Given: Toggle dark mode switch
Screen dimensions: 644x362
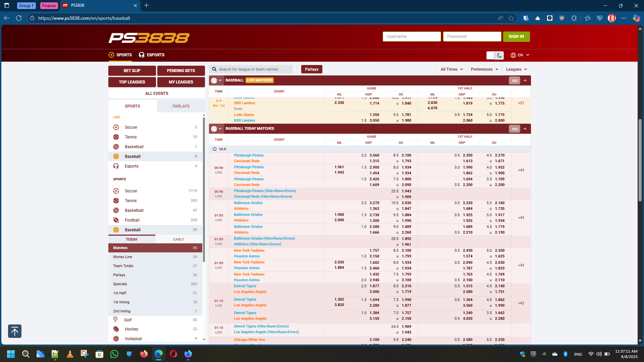Looking at the screenshot, I should coord(495,55).
